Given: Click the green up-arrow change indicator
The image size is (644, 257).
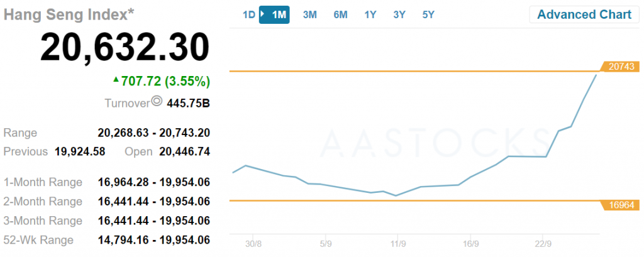Looking at the screenshot, I should tap(115, 80).
